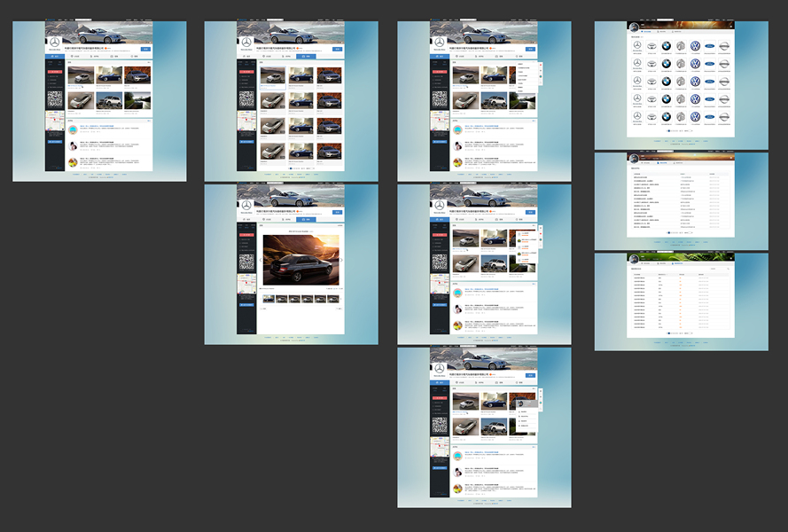This screenshot has width=788, height=532.
Task: Click second post avatar in top-left mockup
Action: (73, 146)
